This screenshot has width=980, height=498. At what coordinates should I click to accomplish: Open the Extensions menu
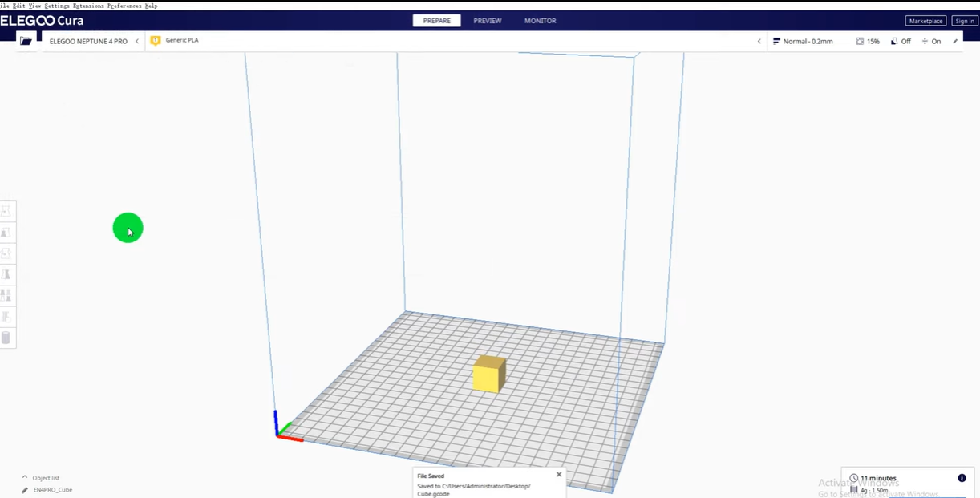click(x=87, y=6)
